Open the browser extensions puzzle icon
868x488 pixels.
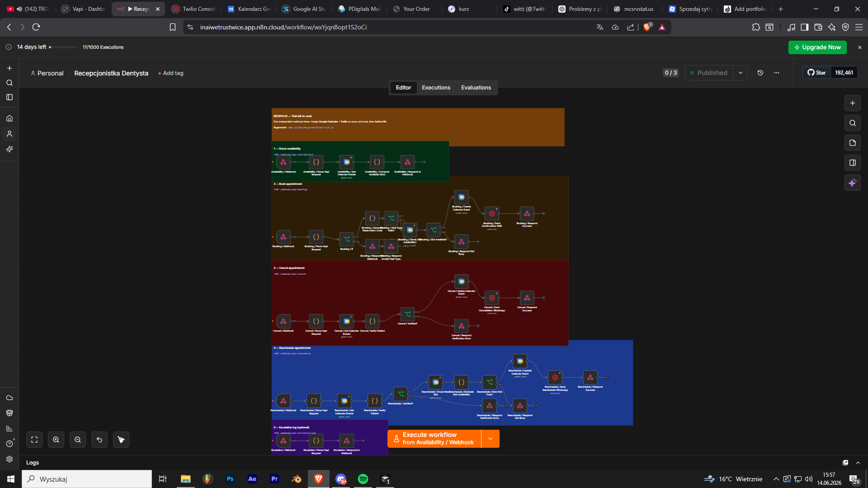coord(756,27)
